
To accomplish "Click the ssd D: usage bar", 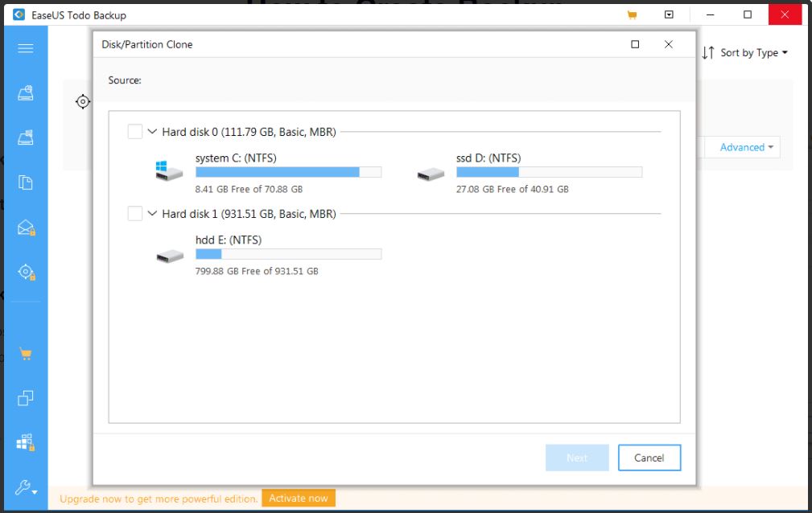I will pyautogui.click(x=549, y=172).
